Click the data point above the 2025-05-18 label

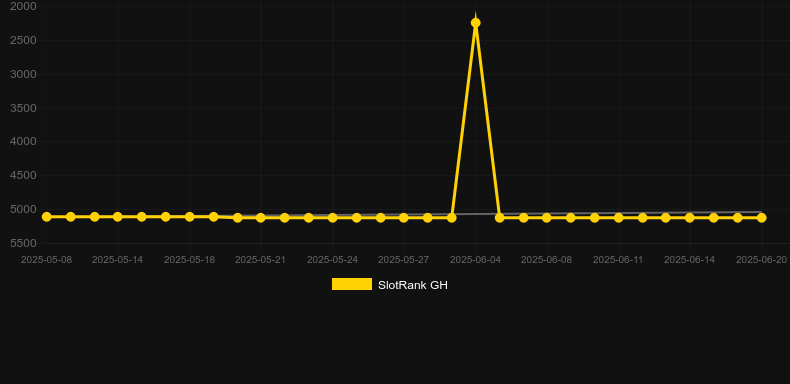pyautogui.click(x=189, y=217)
